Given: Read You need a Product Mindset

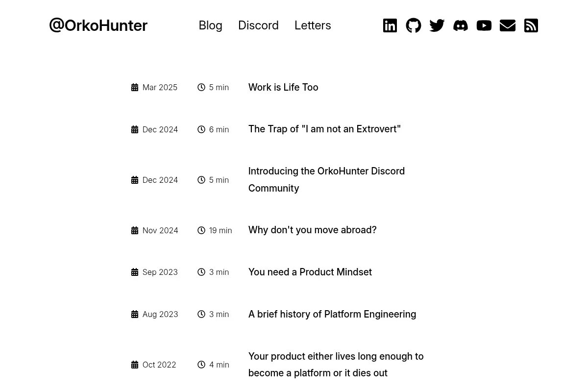Looking at the screenshot, I should [310, 272].
